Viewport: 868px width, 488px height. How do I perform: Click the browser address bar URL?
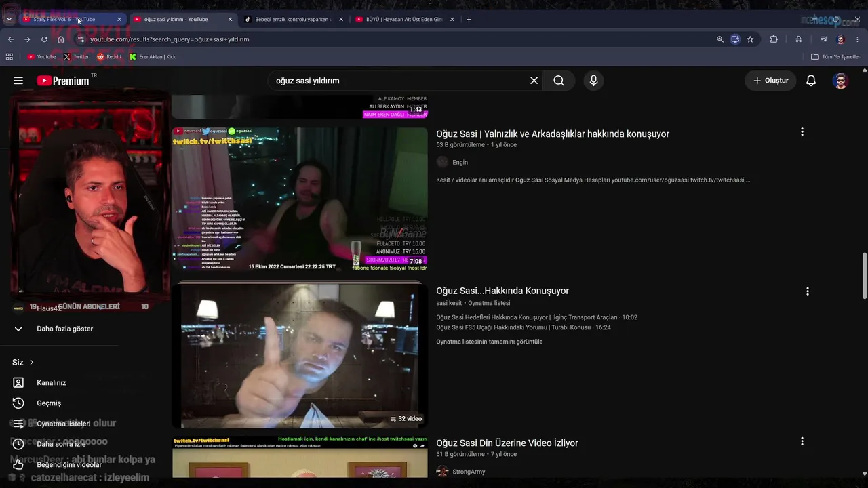pyautogui.click(x=170, y=39)
